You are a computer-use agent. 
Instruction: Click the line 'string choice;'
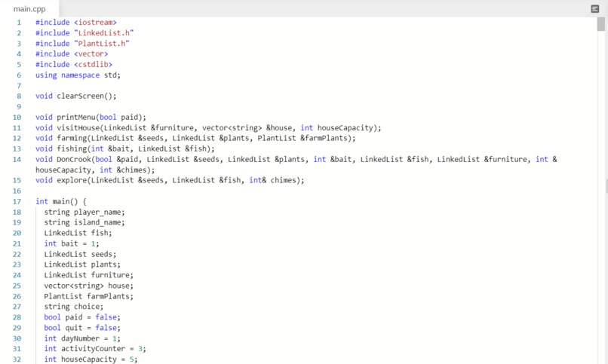click(x=74, y=307)
